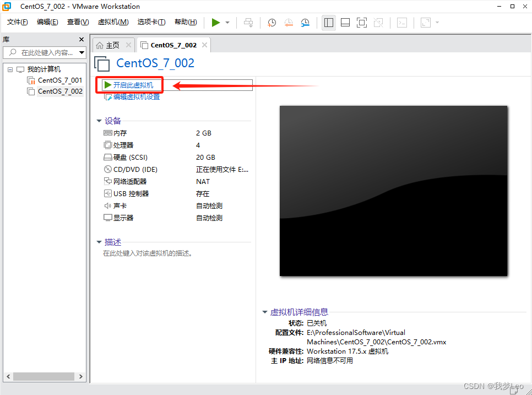Screen dimensions: 532x395
Task: Open the 查看(V) menu
Action: coord(78,22)
